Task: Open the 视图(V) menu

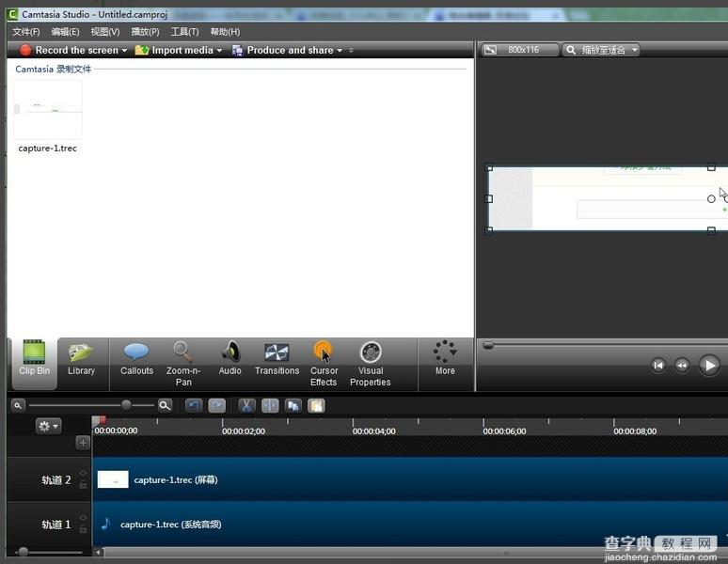Action: [105, 32]
